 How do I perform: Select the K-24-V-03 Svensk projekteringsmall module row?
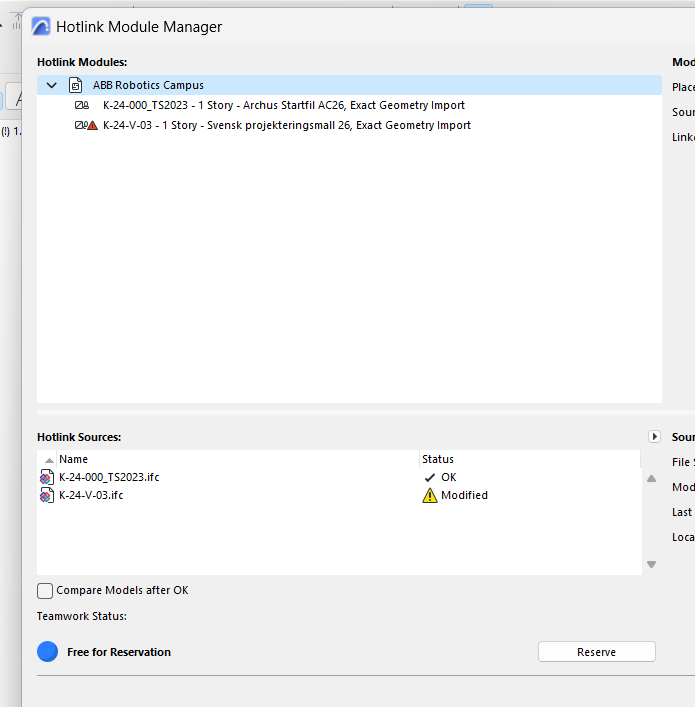(286, 126)
